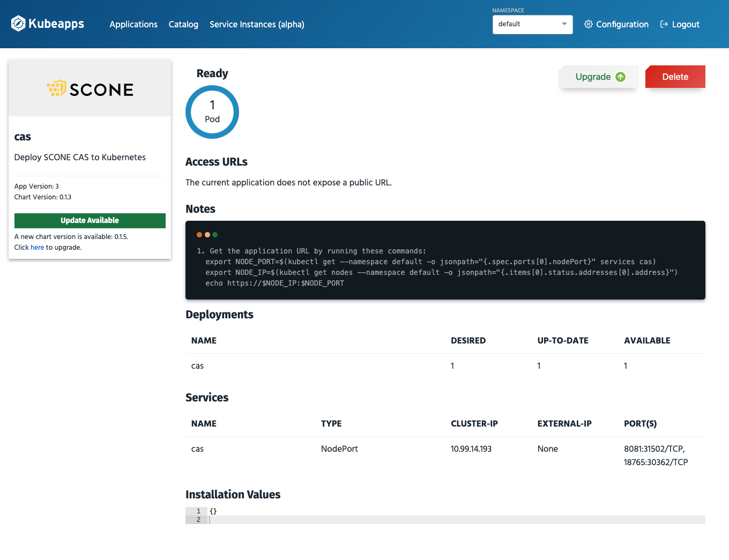Screen dimensions: 729x560
Task: Click the green upgrade arrow icon
Action: pyautogui.click(x=621, y=77)
